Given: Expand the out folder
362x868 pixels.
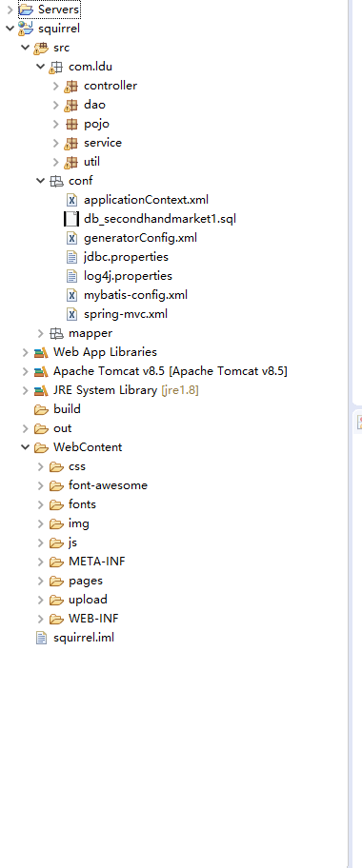Looking at the screenshot, I should 25,428.
